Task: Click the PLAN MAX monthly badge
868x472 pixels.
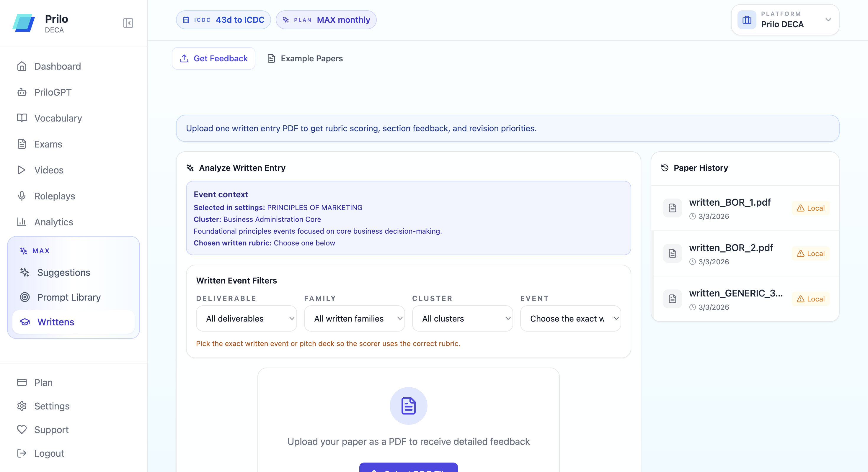Action: point(326,20)
